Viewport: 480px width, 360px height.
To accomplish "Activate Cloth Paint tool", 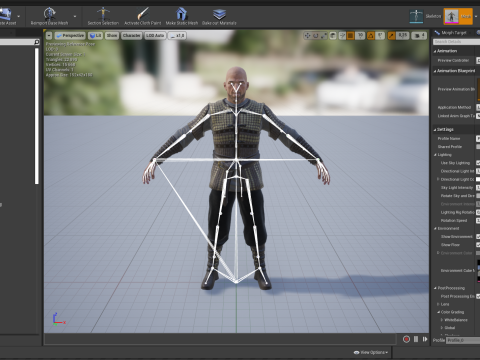I will click(143, 14).
